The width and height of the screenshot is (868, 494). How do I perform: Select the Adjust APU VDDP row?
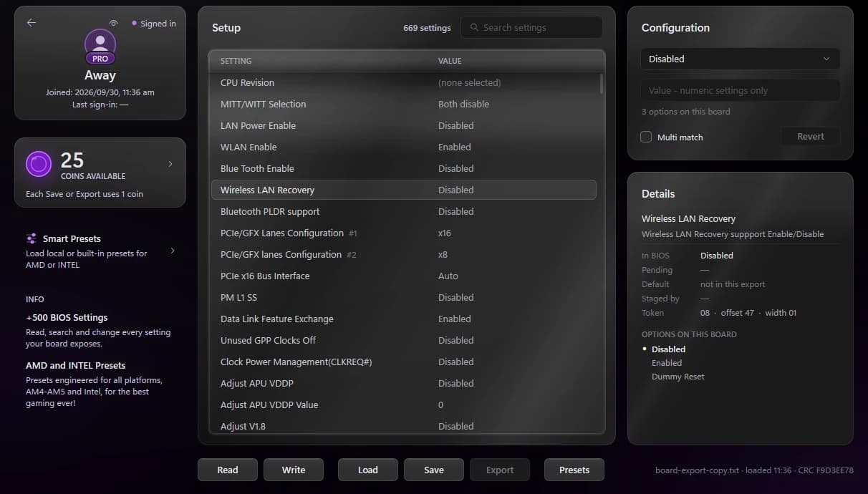pyautogui.click(x=404, y=383)
